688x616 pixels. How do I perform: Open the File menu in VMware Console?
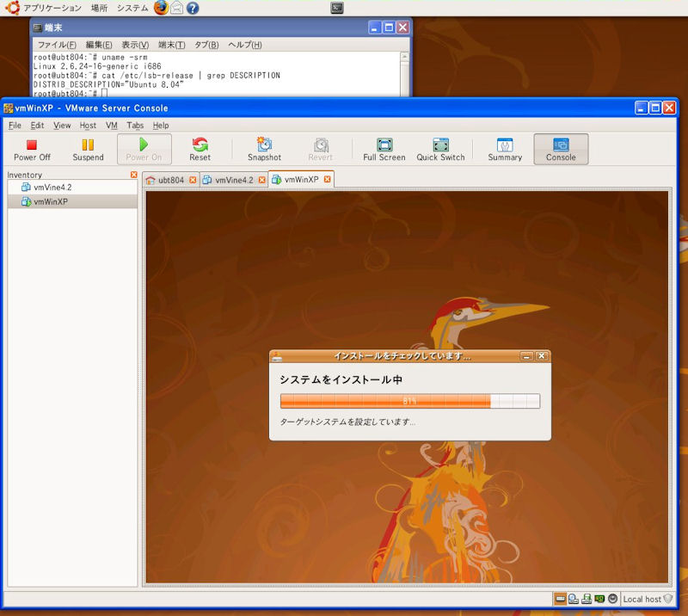(x=15, y=126)
